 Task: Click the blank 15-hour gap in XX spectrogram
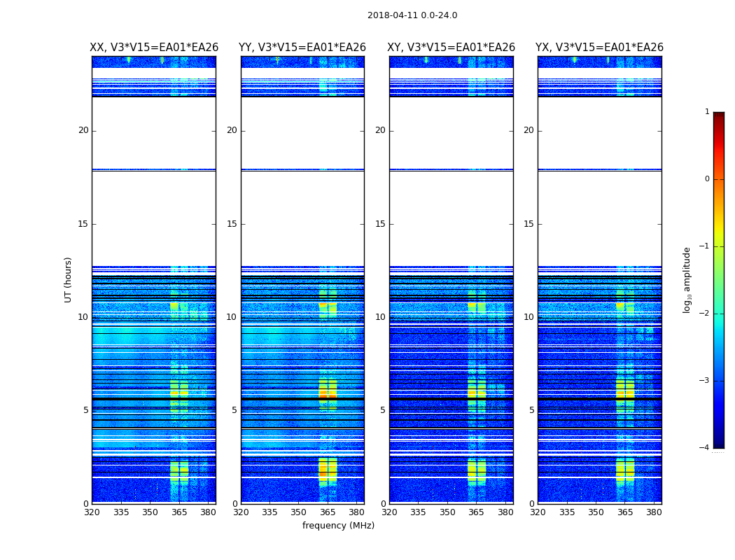pos(153,224)
